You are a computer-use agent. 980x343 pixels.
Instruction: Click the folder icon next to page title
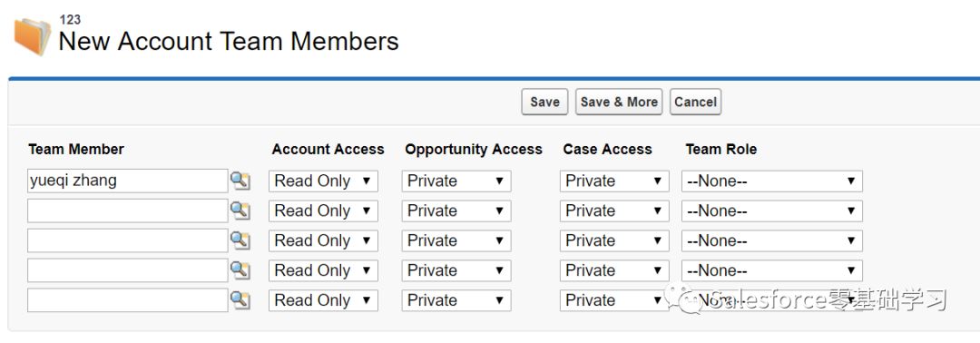click(33, 36)
